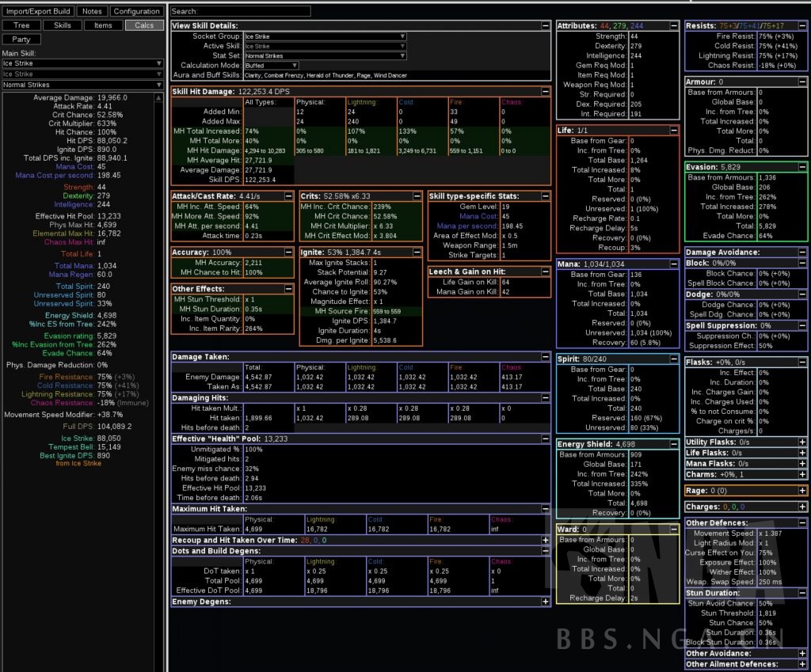Expand the Utility Flasks section
The image size is (811, 672).
[x=802, y=442]
